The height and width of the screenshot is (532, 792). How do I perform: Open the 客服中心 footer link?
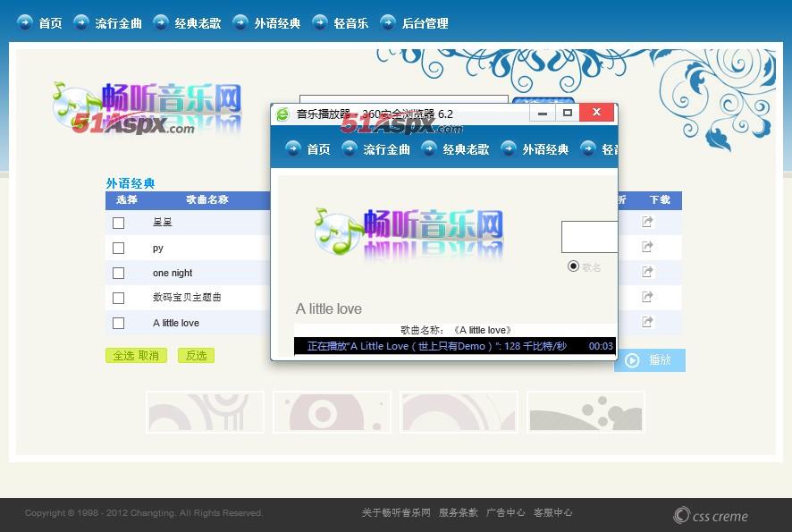[x=552, y=513]
